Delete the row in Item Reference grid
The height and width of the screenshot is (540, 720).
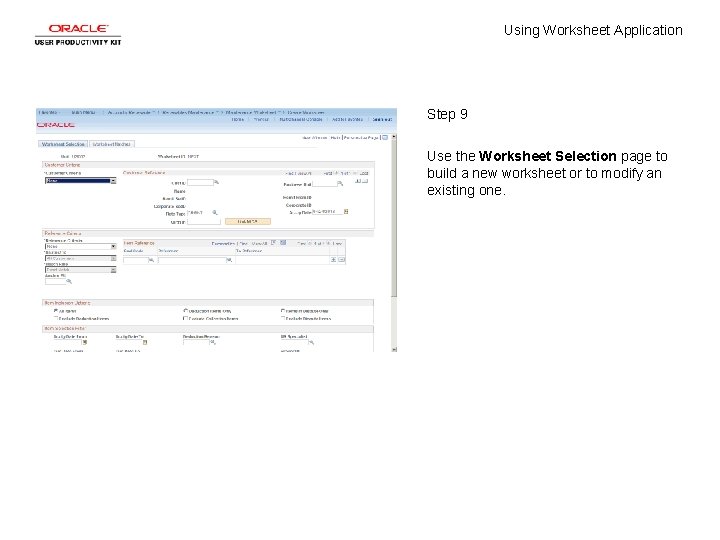point(341,260)
